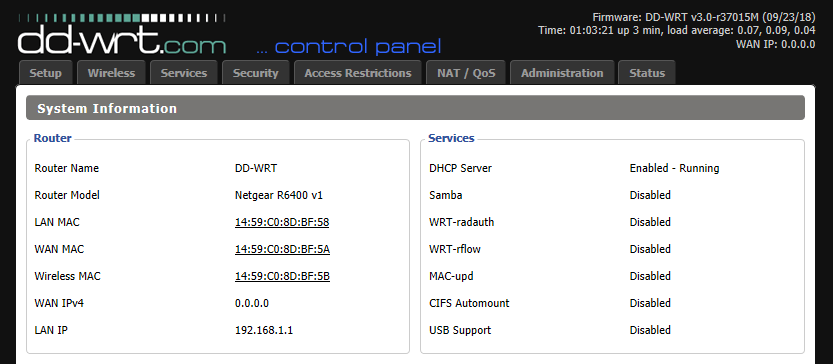The width and height of the screenshot is (833, 364).
Task: Click the WAN MAC address link
Action: coord(282,249)
